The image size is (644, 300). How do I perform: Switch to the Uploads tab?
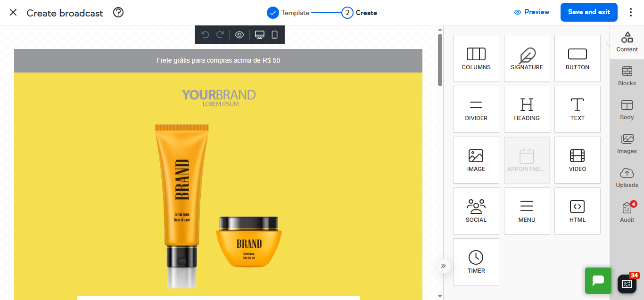627,178
